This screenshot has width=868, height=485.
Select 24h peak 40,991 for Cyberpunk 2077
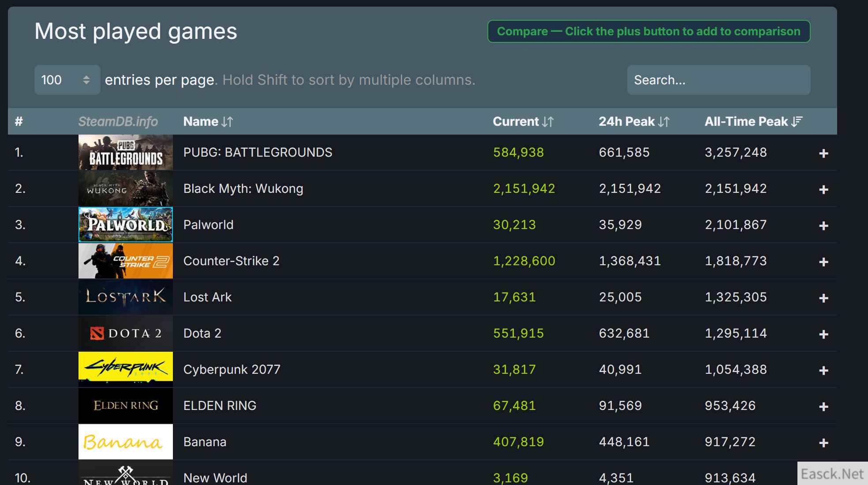(620, 369)
